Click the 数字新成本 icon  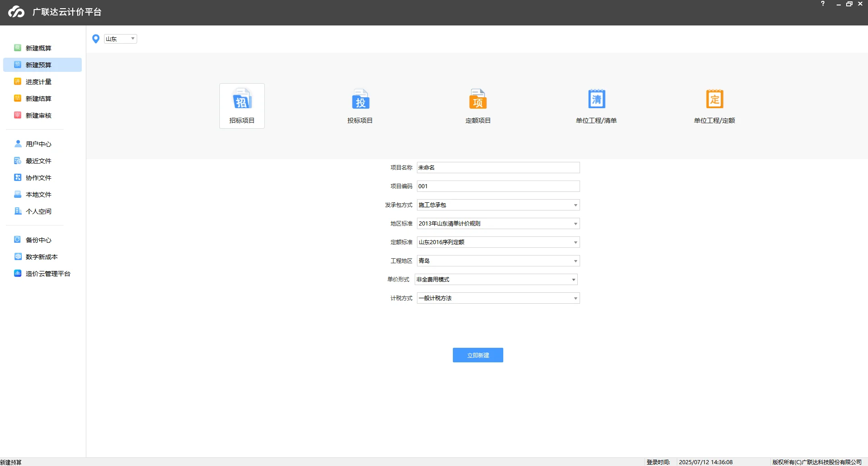click(x=18, y=256)
